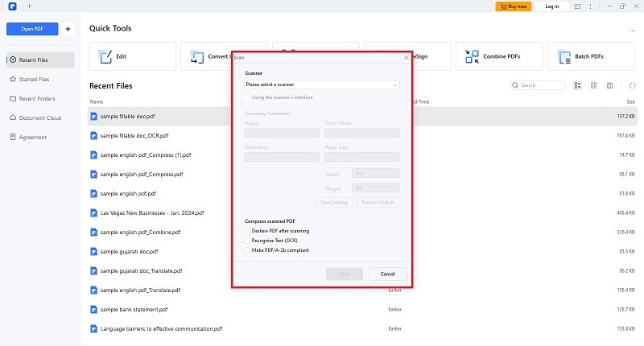This screenshot has width=644, height=346.
Task: Click the Name column header
Action: (x=97, y=102)
